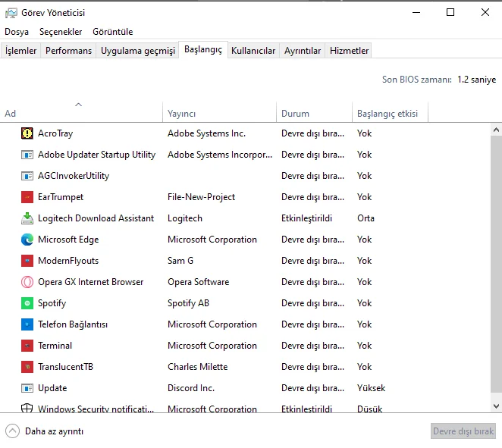This screenshot has height=448, width=502.
Task: Select the Adobe Updater Startup Utility name
Action: (96, 155)
